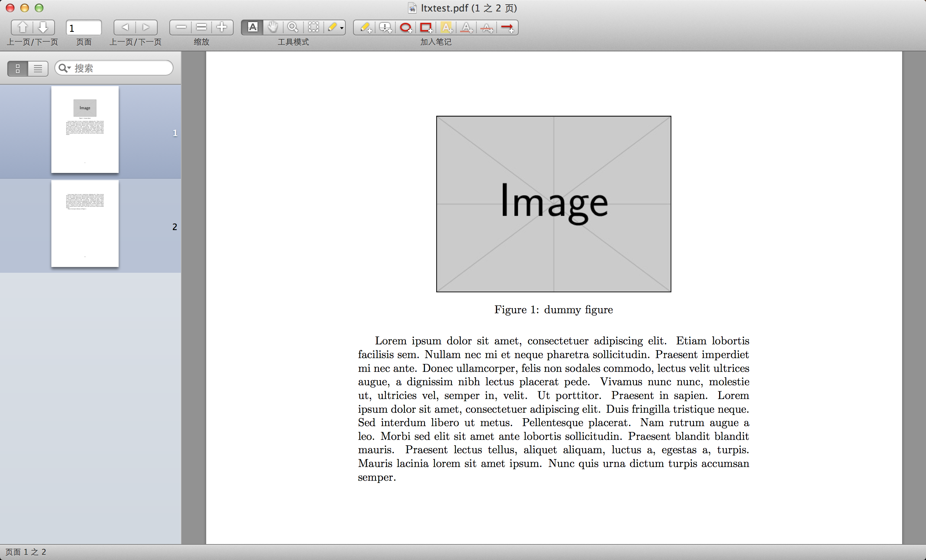Image resolution: width=926 pixels, height=560 pixels.
Task: Switch to the text selection tool mode
Action: pyautogui.click(x=252, y=27)
